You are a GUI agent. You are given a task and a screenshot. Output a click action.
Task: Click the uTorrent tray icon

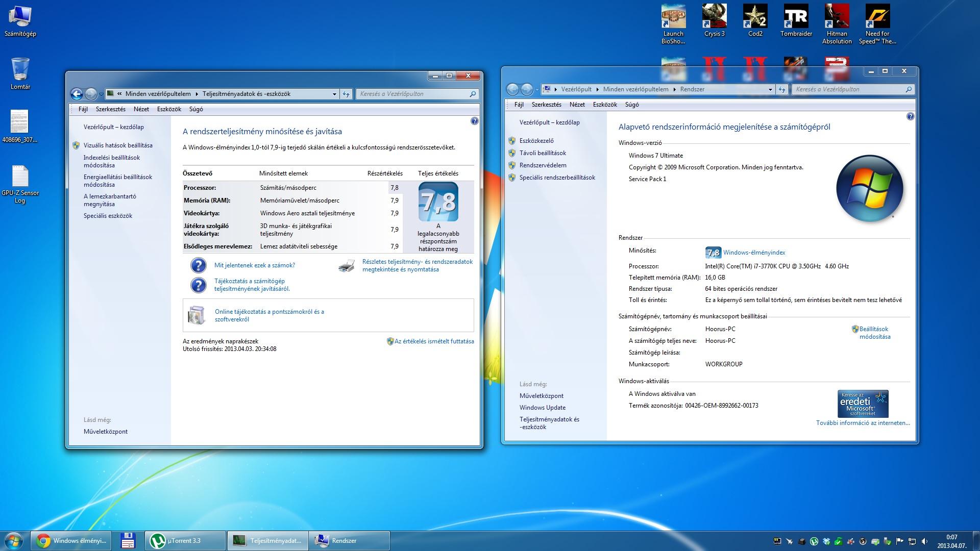pos(814,541)
